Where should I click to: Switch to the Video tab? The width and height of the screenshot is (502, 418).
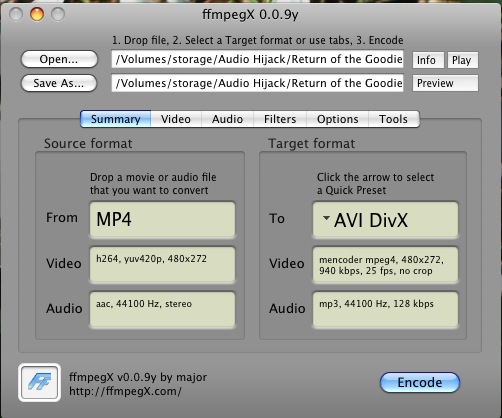(x=176, y=119)
